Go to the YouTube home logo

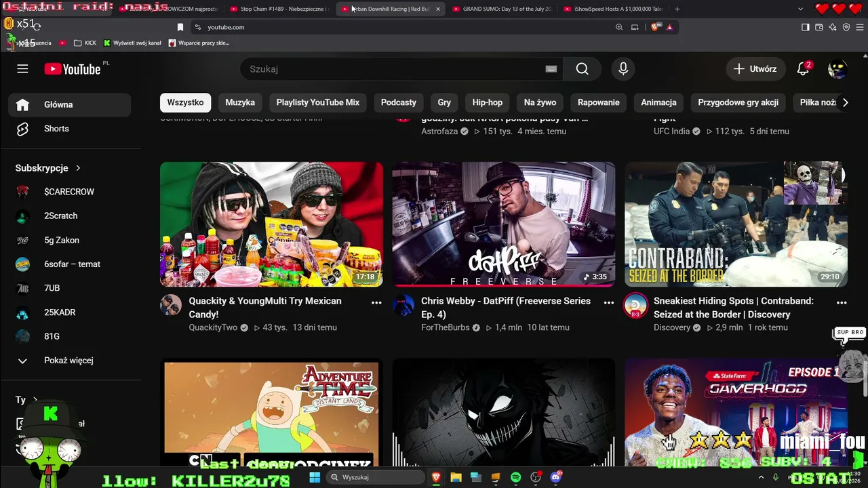click(x=73, y=68)
